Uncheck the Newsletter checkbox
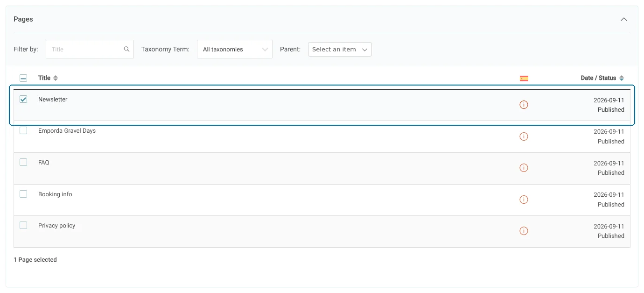This screenshot has height=293, width=644. (x=23, y=99)
